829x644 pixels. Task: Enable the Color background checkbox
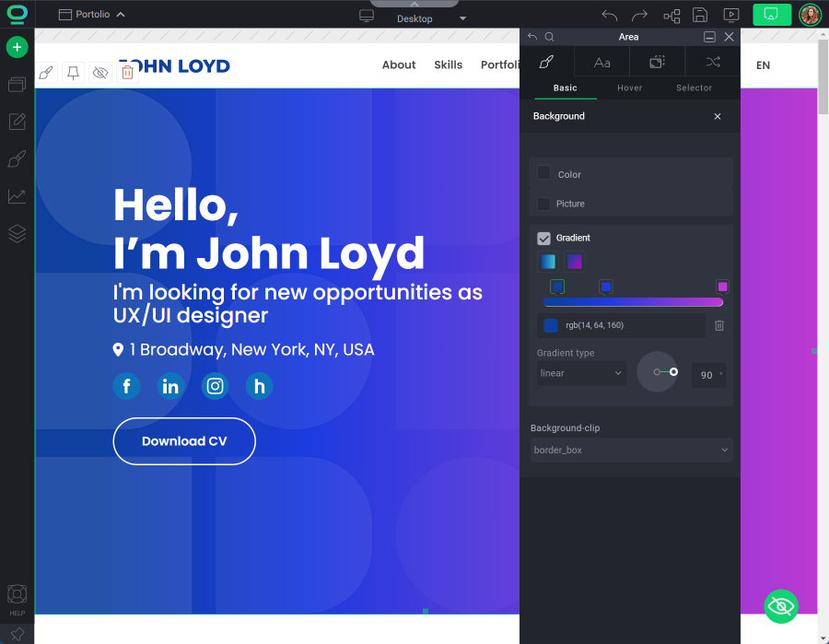[543, 173]
